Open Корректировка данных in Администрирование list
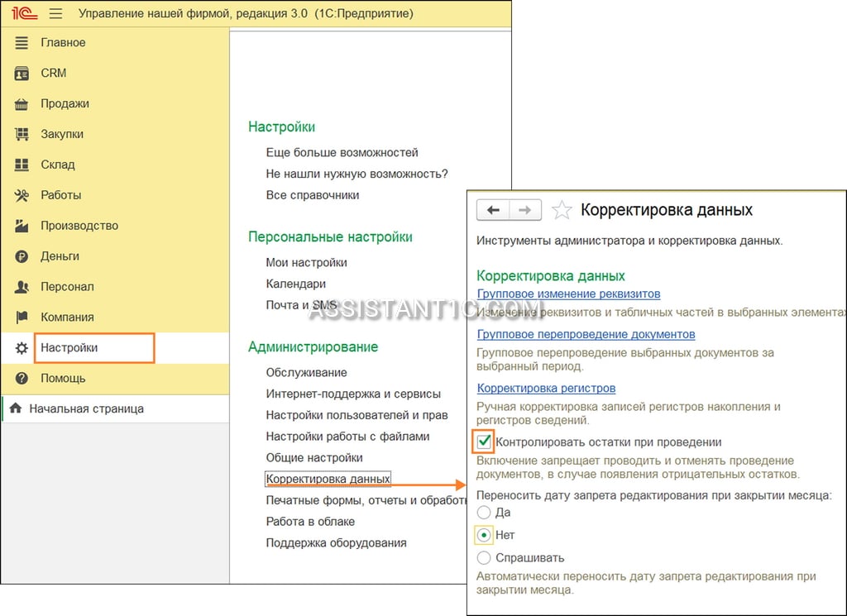The image size is (847, 616). pyautogui.click(x=328, y=479)
